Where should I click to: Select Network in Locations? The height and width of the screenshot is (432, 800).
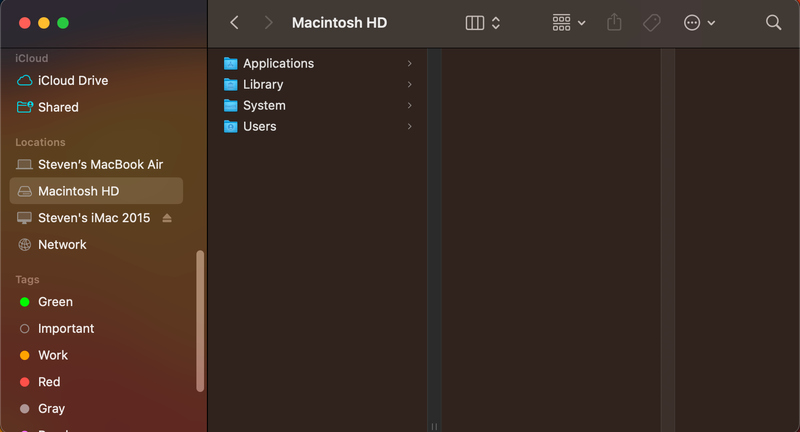[62, 244]
